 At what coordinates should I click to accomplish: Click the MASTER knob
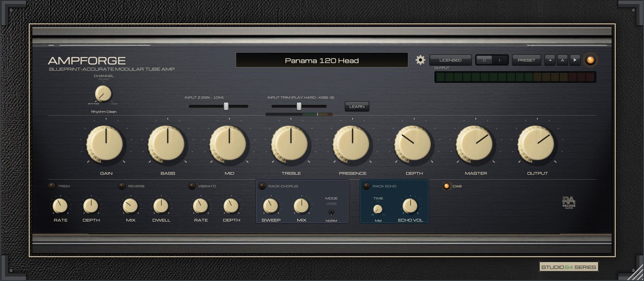[x=475, y=144]
